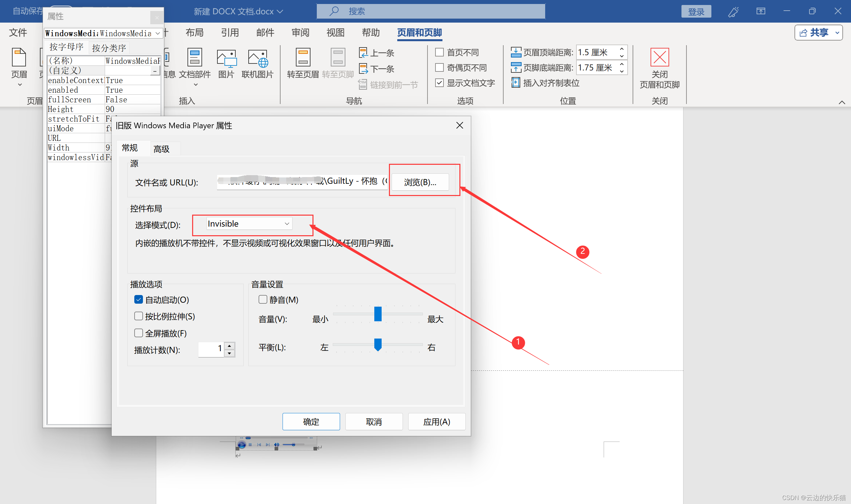This screenshot has width=851, height=504.
Task: Open the 共享 share dropdown
Action: coord(837,33)
